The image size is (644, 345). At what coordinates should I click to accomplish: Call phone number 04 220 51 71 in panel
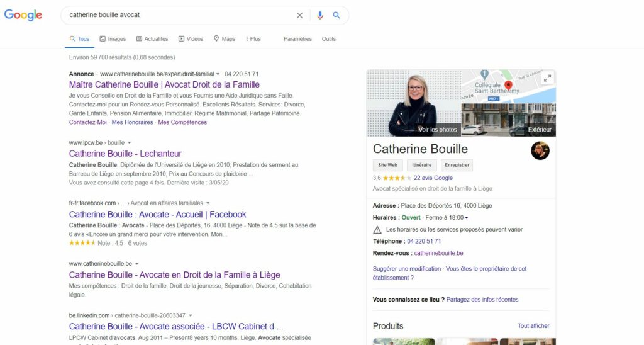[x=424, y=241]
